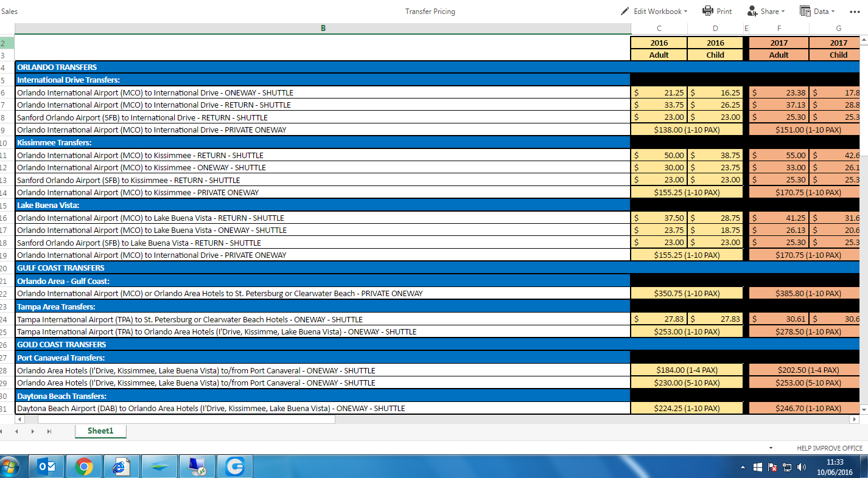Select the Orlando Area - Gulf Coast heading
This screenshot has width=868, height=478.
click(323, 282)
